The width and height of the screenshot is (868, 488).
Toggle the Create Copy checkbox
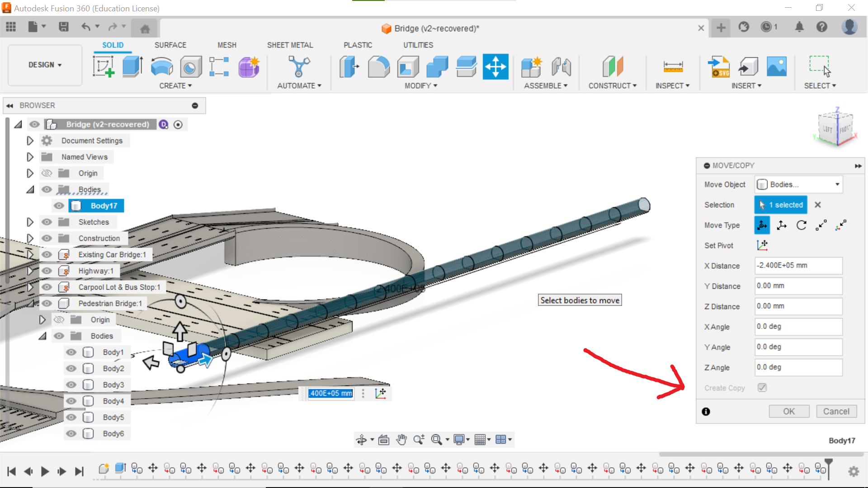click(762, 388)
